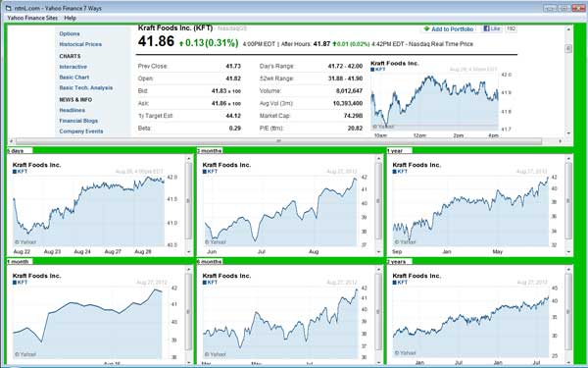Viewport: 588px width, 368px height.
Task: Click the green Add to Portfolio icon
Action: (426, 28)
